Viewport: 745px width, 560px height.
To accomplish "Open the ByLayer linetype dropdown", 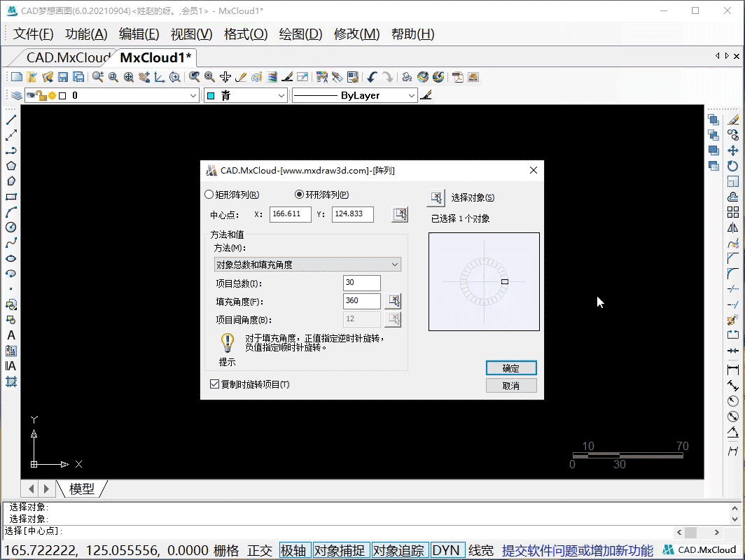I will [x=354, y=95].
